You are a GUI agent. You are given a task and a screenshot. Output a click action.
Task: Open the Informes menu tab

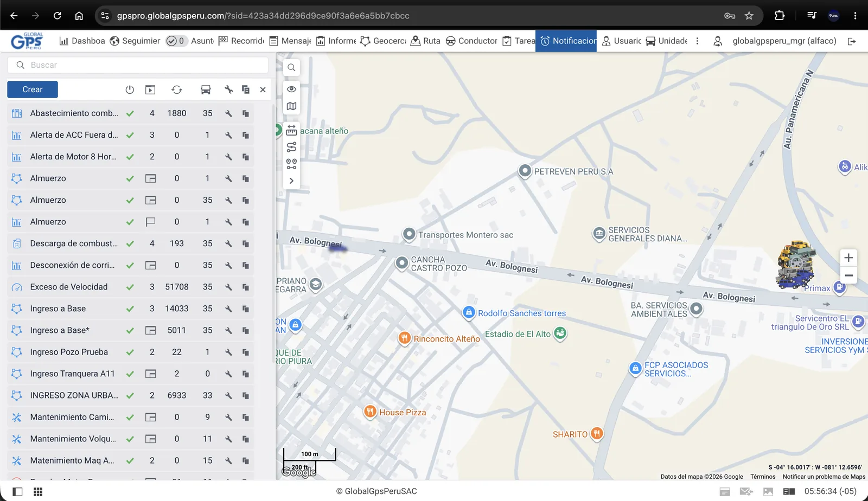pos(336,41)
